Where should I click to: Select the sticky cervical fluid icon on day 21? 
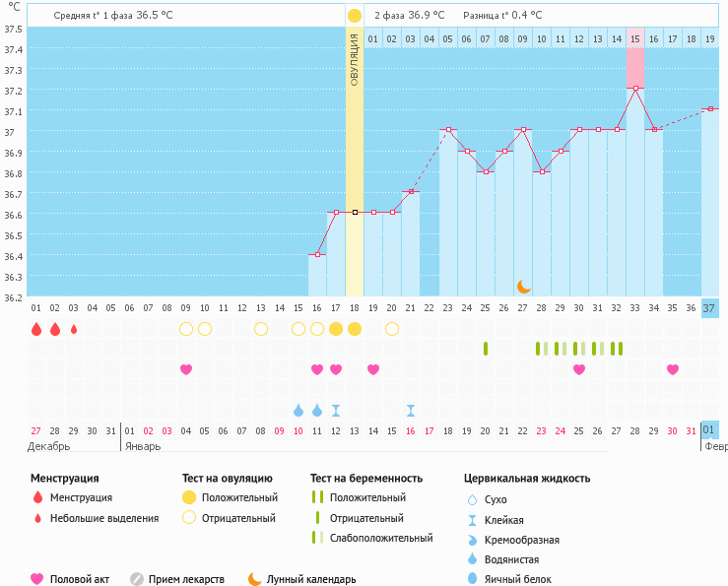[411, 410]
